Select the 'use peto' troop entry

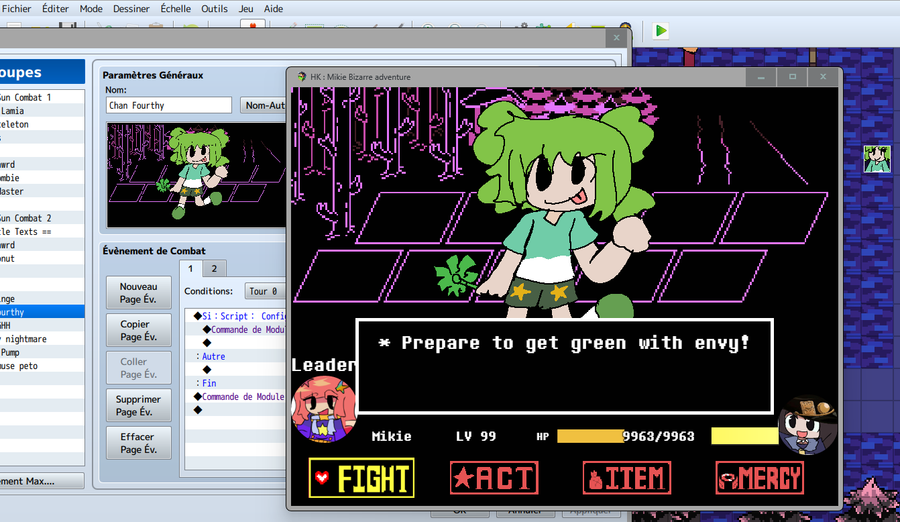coord(42,366)
